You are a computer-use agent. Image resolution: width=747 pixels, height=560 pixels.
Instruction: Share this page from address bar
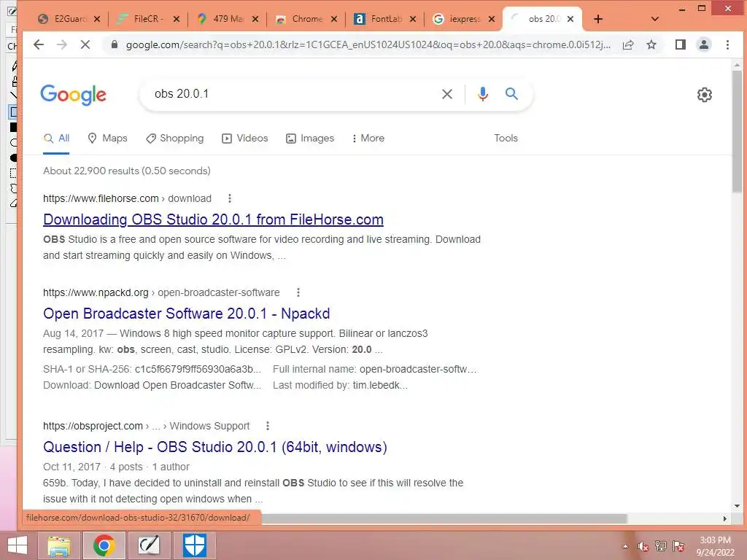click(x=628, y=44)
